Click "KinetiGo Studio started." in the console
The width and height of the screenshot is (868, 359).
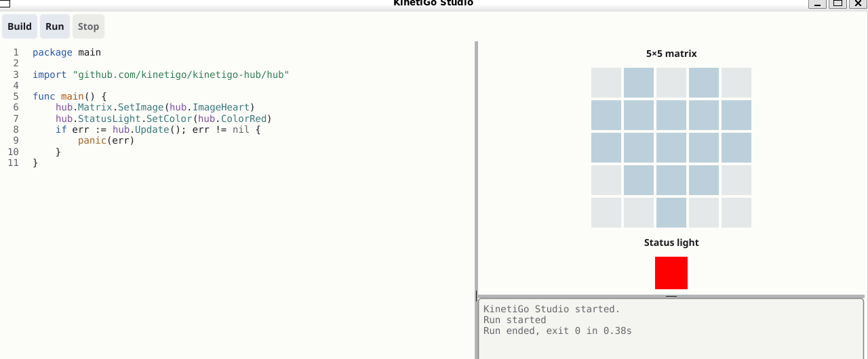click(551, 309)
